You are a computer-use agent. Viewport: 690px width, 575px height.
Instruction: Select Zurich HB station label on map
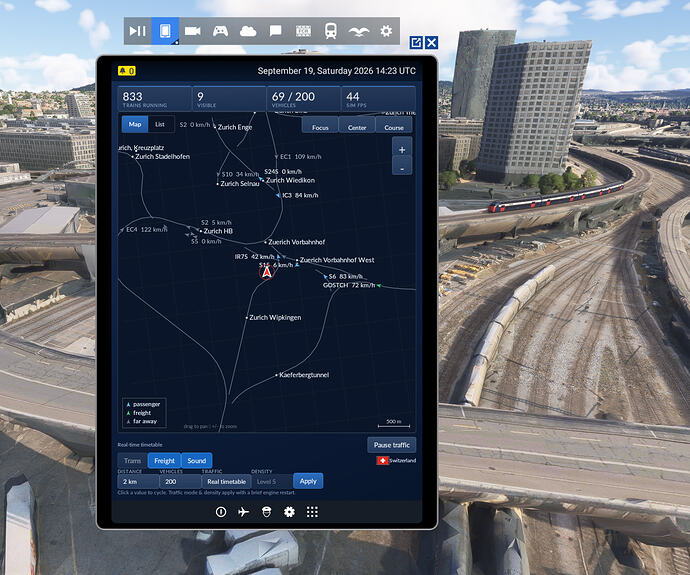coord(218,231)
